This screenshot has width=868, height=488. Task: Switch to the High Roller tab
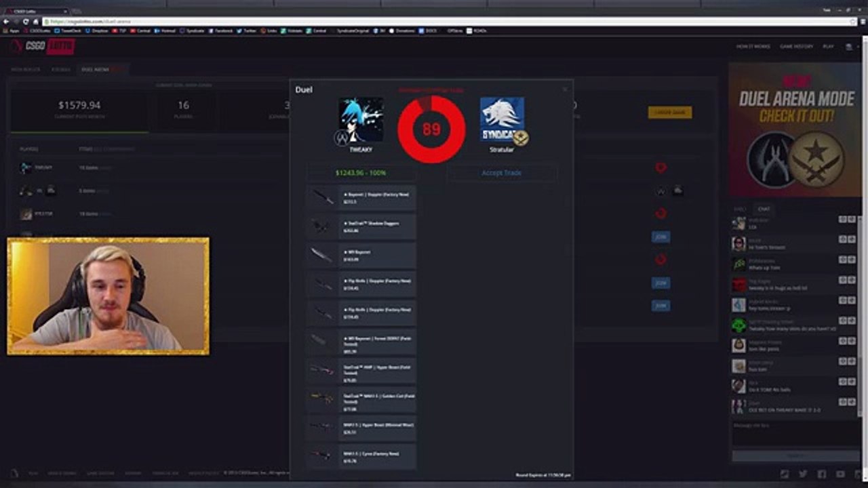(26, 69)
